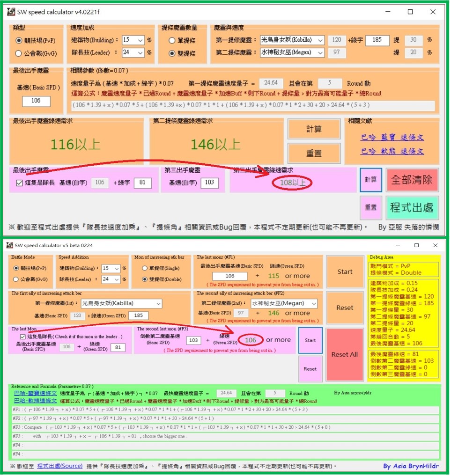Open 第一提條魔靈 Kabilla dropdown in v4 window
451x476 pixels.
pos(292,40)
